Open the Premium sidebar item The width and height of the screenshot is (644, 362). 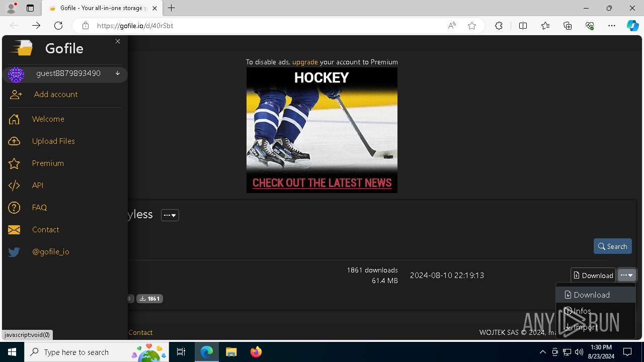48,163
